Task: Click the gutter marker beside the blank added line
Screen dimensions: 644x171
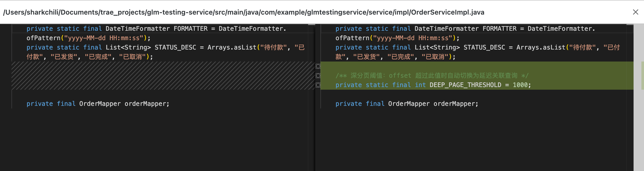Action: coord(318,66)
